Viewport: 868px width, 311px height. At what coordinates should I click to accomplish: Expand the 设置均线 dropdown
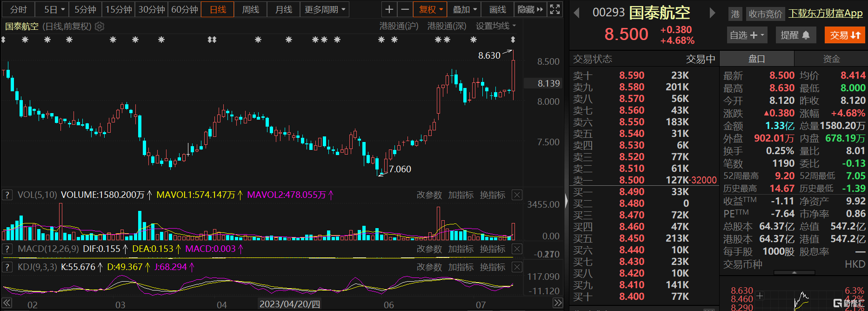(x=496, y=26)
